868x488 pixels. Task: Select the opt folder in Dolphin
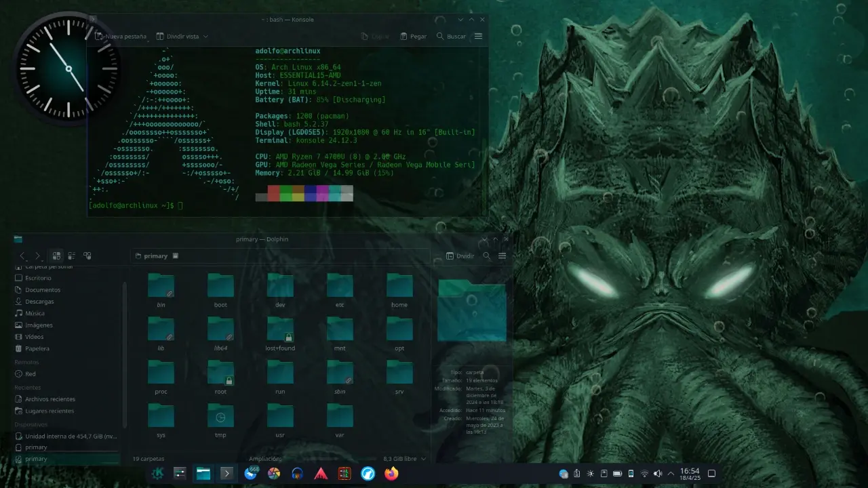pyautogui.click(x=399, y=334)
